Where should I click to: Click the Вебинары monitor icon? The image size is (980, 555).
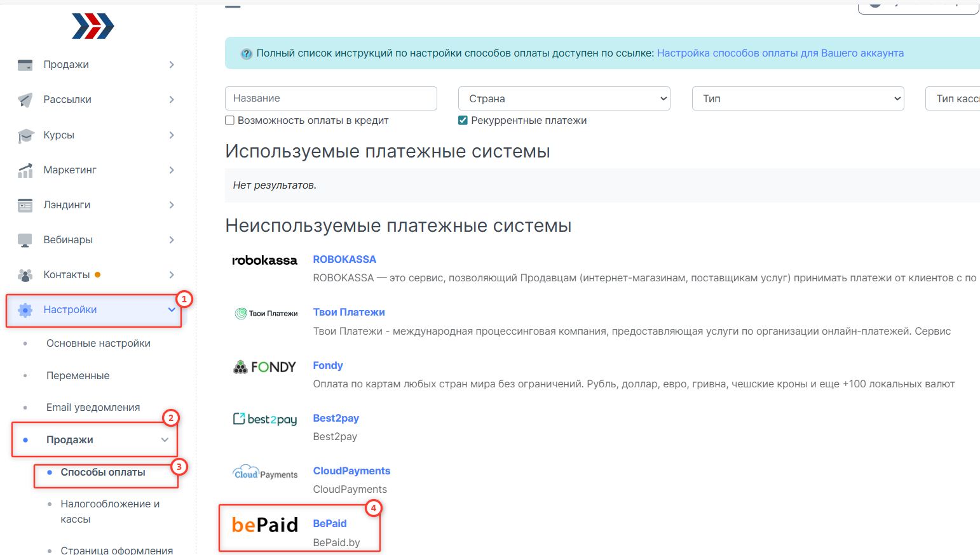[25, 240]
